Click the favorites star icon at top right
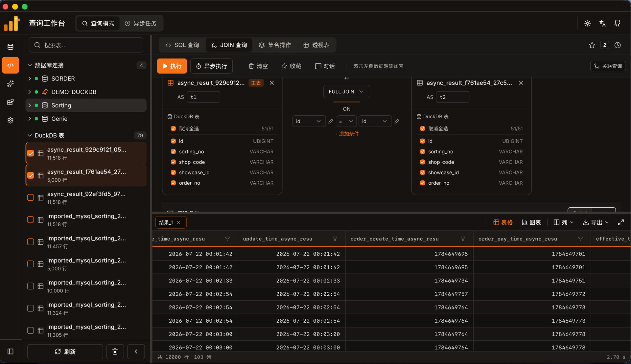The height and width of the screenshot is (364, 631). coord(592,45)
